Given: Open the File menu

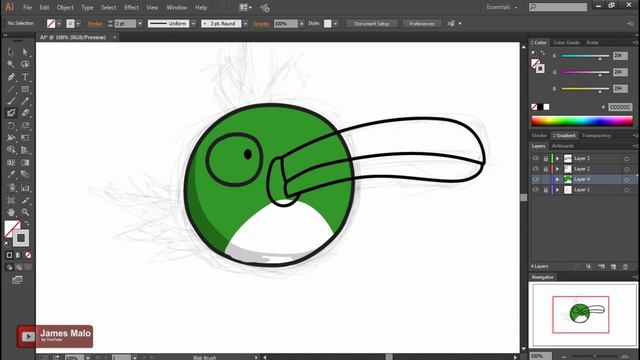Looking at the screenshot, I should [27, 7].
